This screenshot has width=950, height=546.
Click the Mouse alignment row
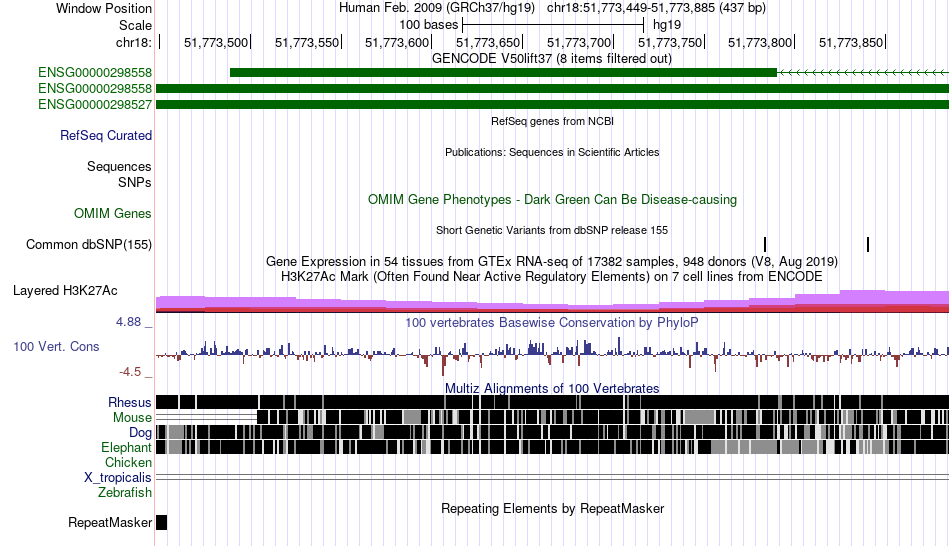(552, 417)
